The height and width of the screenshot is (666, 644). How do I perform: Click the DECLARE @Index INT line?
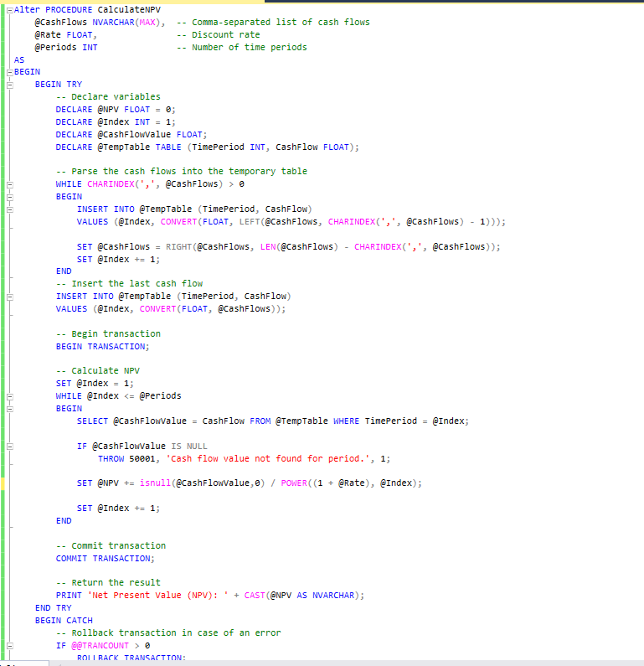pos(115,122)
